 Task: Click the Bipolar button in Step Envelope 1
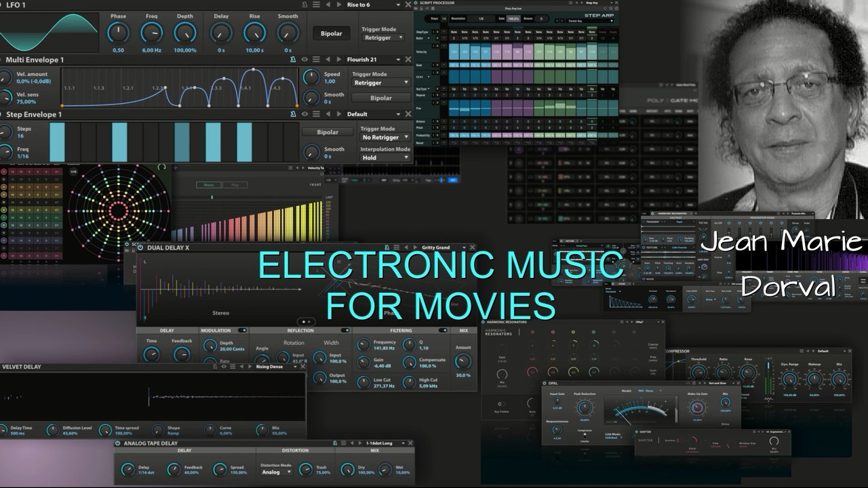tap(328, 132)
